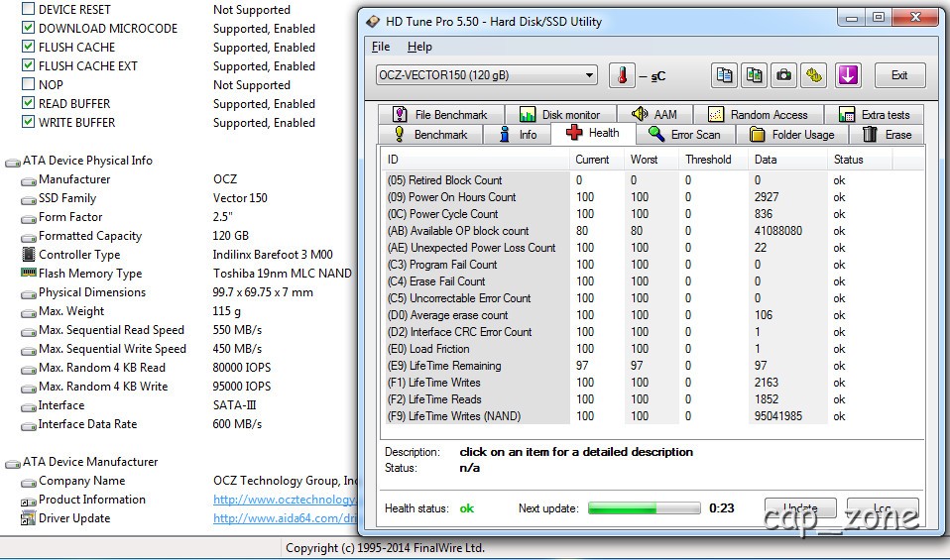
Task: Click the green chart Disk monitor icon
Action: pyautogui.click(x=528, y=114)
